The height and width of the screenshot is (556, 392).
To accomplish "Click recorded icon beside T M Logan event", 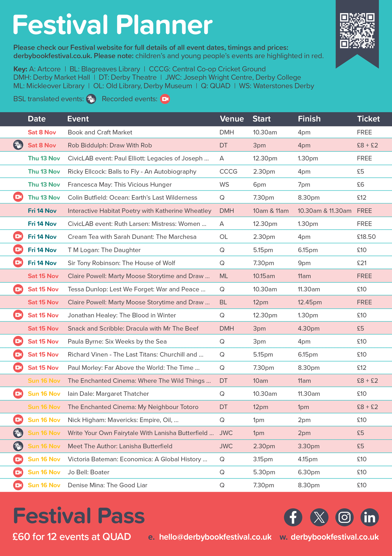I will pyautogui.click(x=18, y=250).
